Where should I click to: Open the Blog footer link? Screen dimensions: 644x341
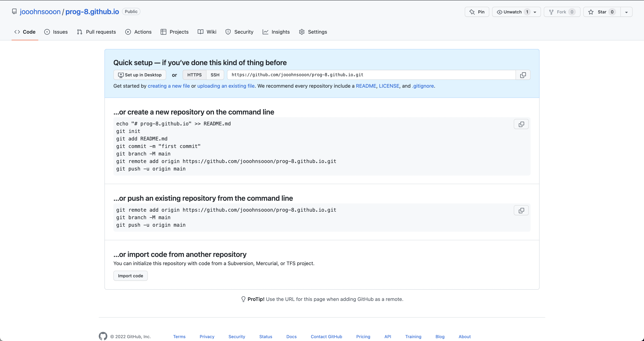point(440,337)
